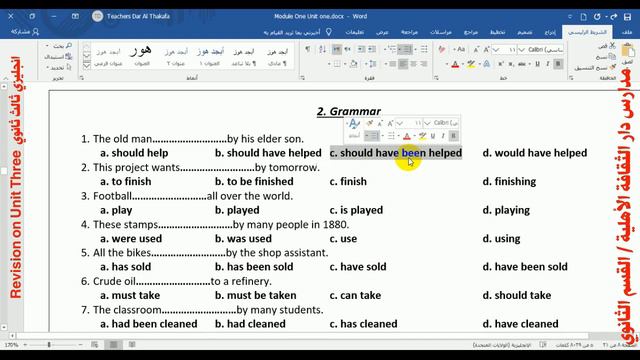Switch to the تصميم (Design) tab

click(x=525, y=32)
